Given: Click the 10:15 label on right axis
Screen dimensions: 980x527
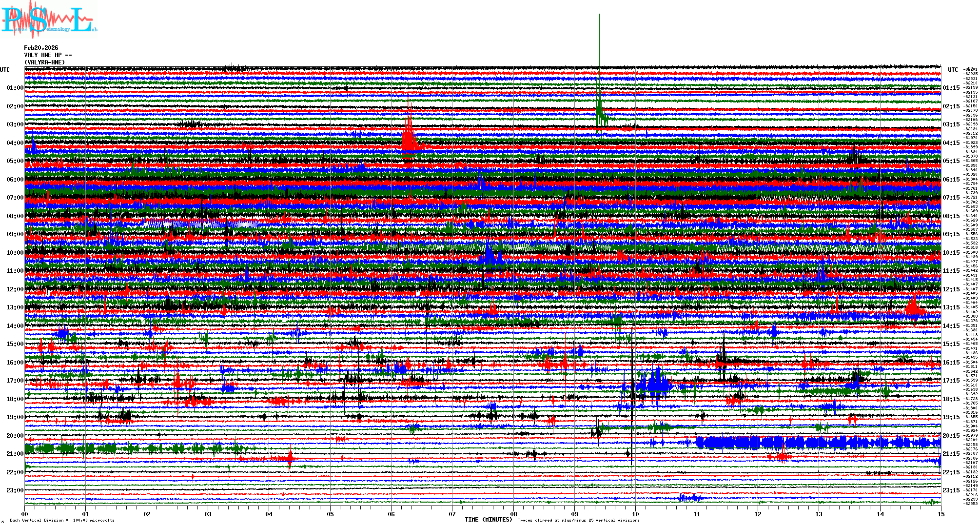Looking at the screenshot, I should [951, 253].
